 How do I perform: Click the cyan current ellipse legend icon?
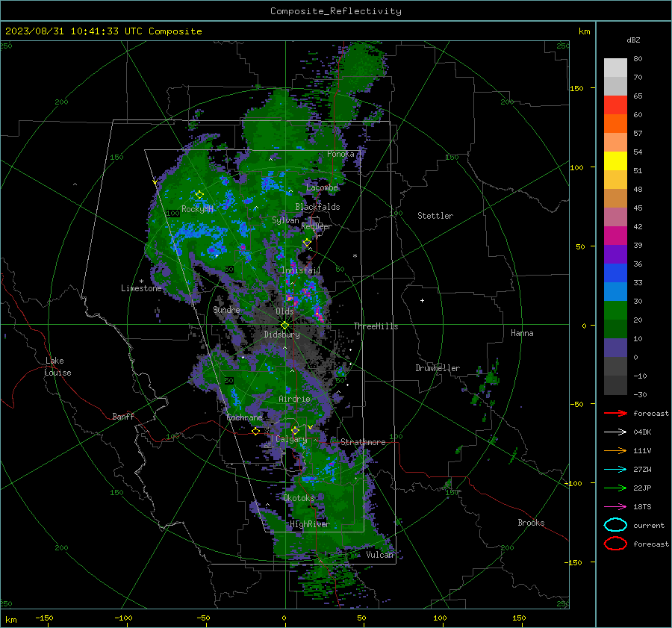(615, 525)
